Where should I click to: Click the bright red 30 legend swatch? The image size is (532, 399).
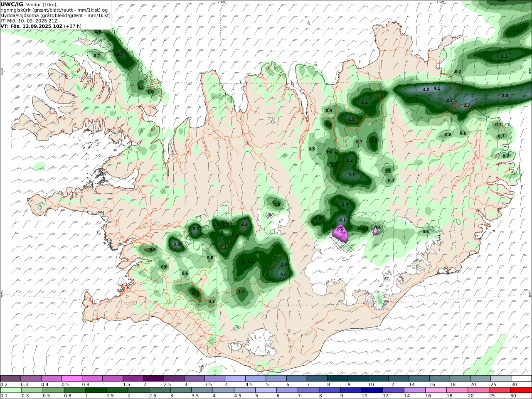point(521,390)
